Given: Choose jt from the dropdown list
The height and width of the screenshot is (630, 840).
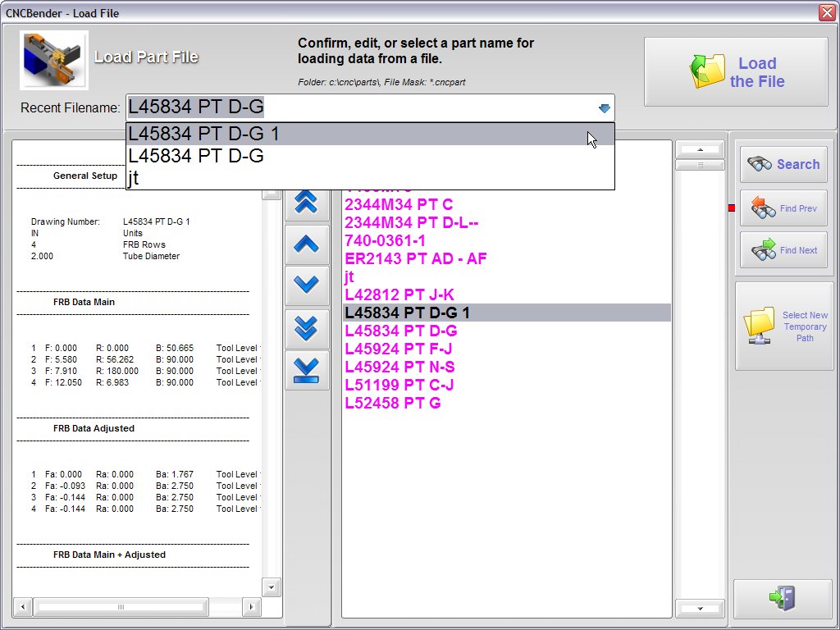Looking at the screenshot, I should [369, 178].
